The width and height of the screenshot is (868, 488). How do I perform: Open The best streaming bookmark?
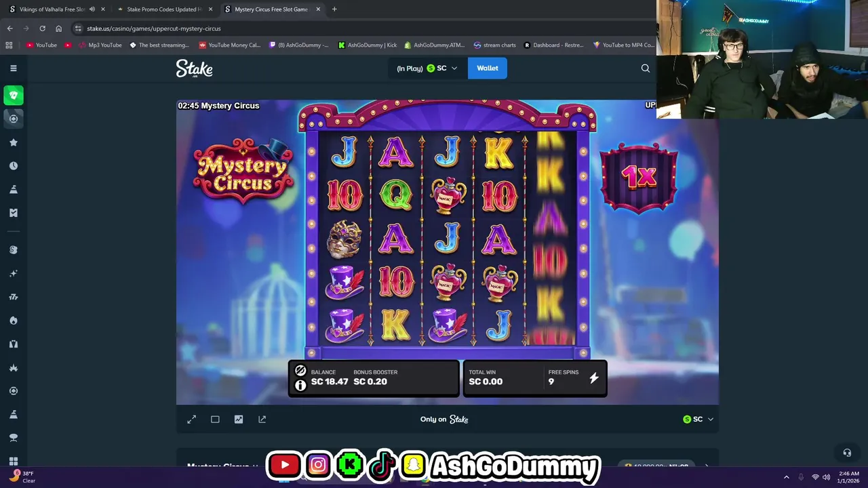[x=159, y=45]
